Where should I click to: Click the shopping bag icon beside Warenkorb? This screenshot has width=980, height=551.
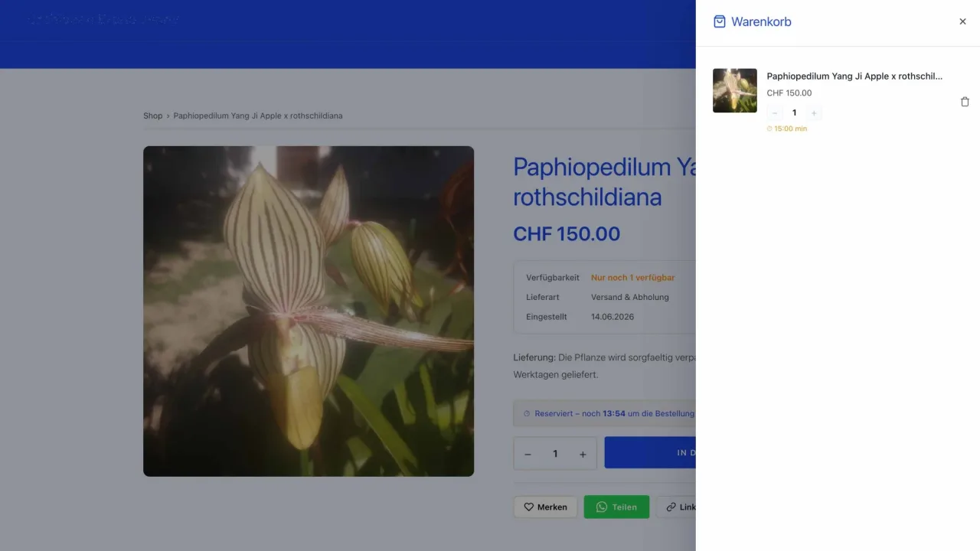pyautogui.click(x=720, y=21)
